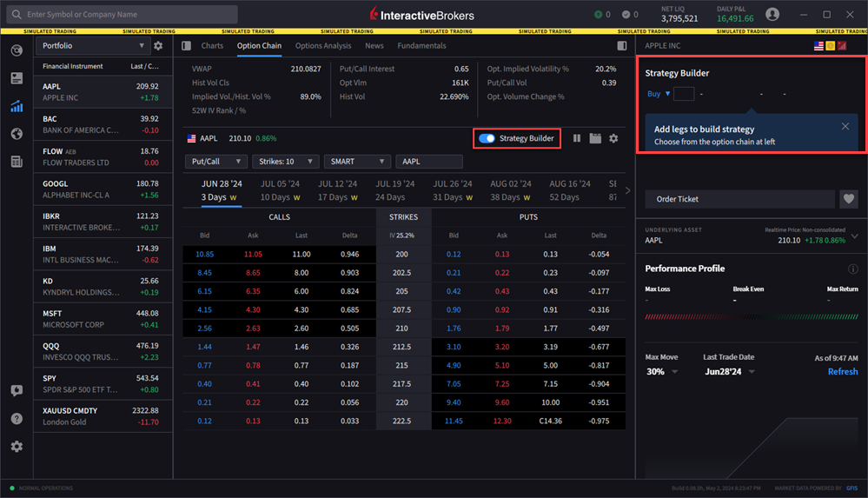Expand the Portfolio dropdown
Viewport: 868px width, 498px height.
pyautogui.click(x=92, y=46)
